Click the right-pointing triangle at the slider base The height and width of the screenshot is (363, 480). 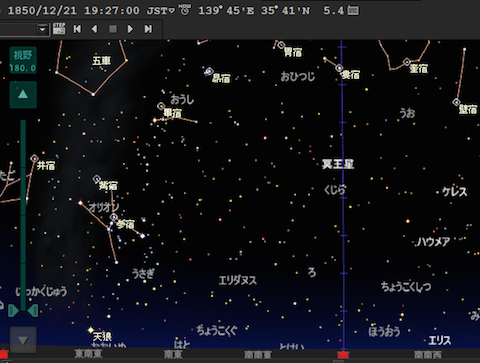tap(13, 311)
